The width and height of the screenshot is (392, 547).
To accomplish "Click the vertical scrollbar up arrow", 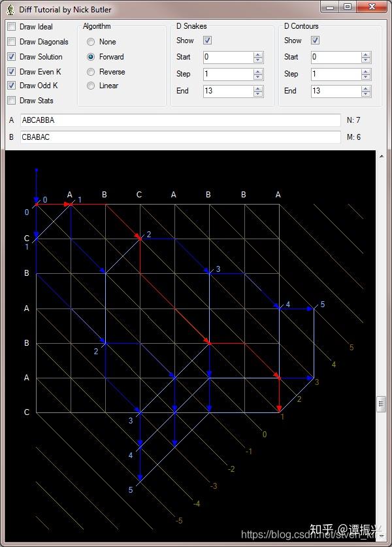I will [x=382, y=156].
